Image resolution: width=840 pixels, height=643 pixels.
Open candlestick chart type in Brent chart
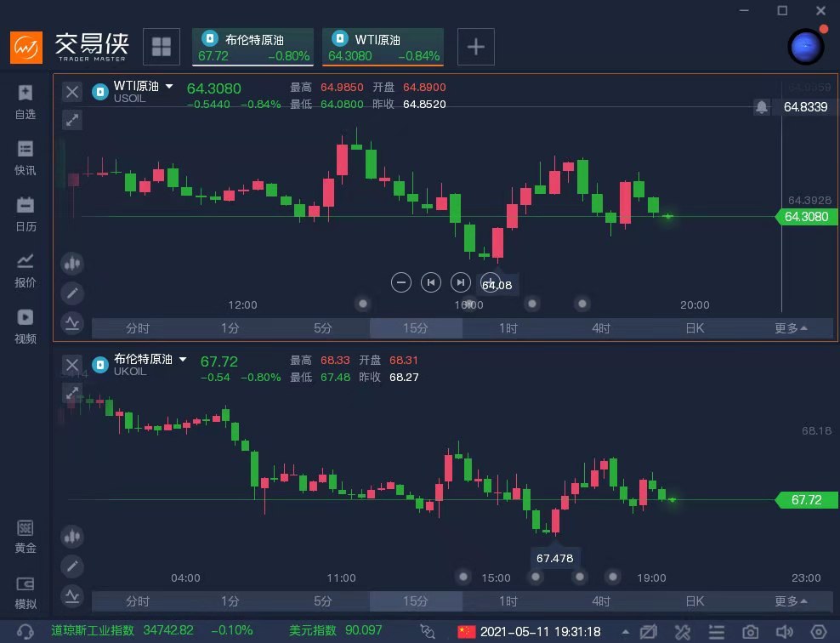[x=72, y=537]
